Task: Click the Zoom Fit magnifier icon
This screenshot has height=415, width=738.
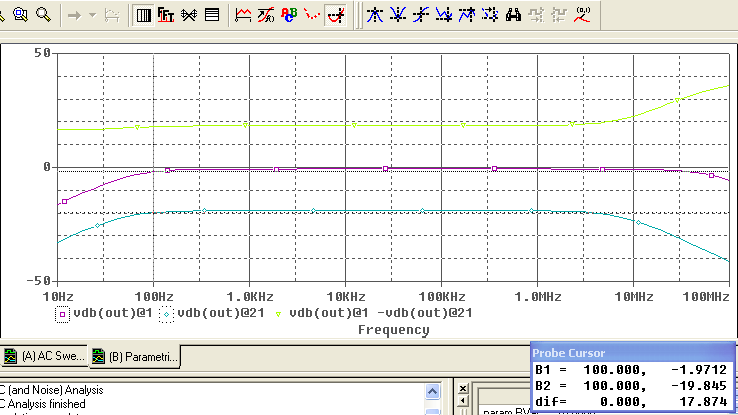Action: tap(44, 15)
